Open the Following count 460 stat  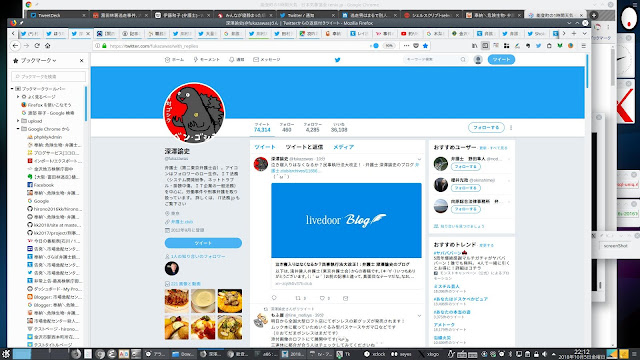coord(287,127)
